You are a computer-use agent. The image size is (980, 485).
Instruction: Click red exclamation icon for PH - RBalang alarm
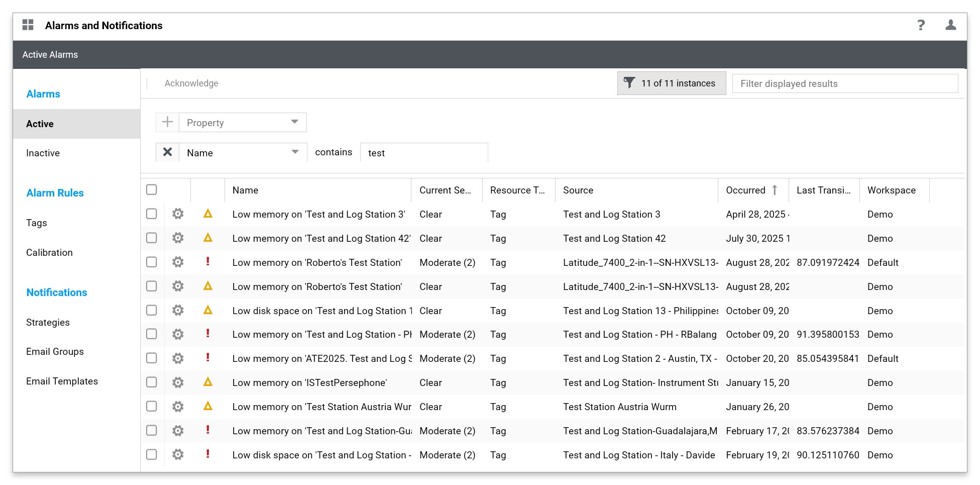pyautogui.click(x=208, y=333)
